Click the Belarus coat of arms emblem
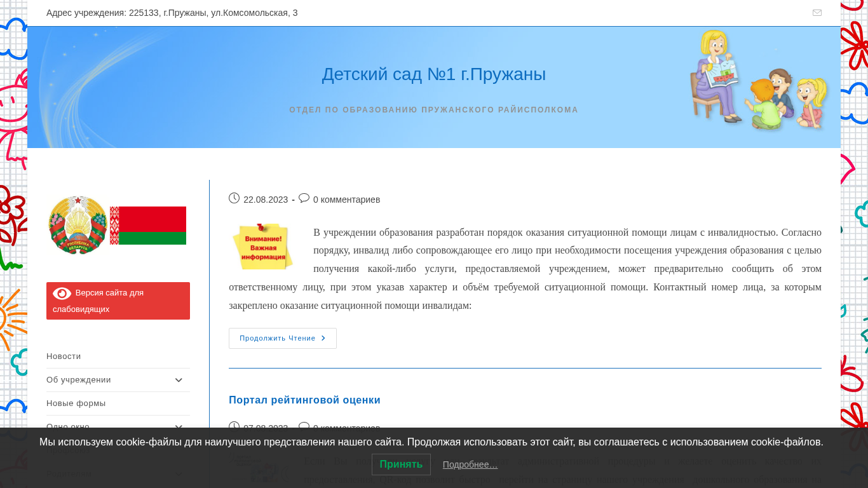This screenshot has width=868, height=488. pos(78,225)
